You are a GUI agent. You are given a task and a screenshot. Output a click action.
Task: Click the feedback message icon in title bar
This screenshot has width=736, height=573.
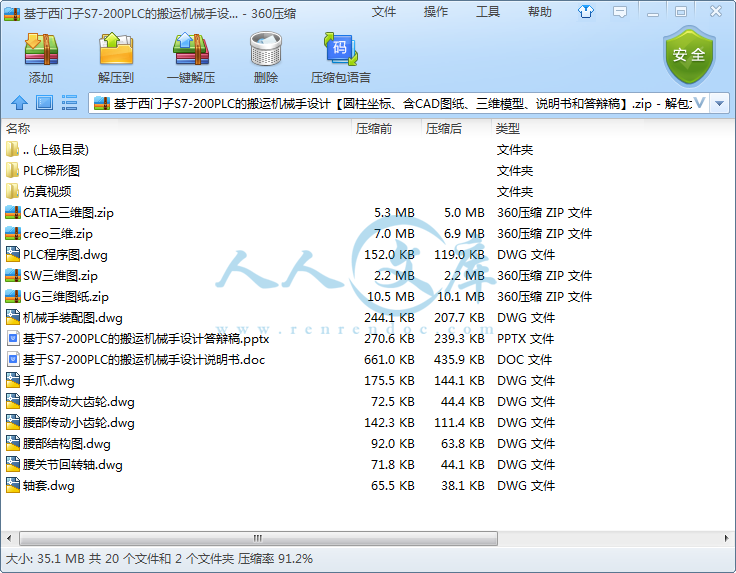pyautogui.click(x=620, y=12)
